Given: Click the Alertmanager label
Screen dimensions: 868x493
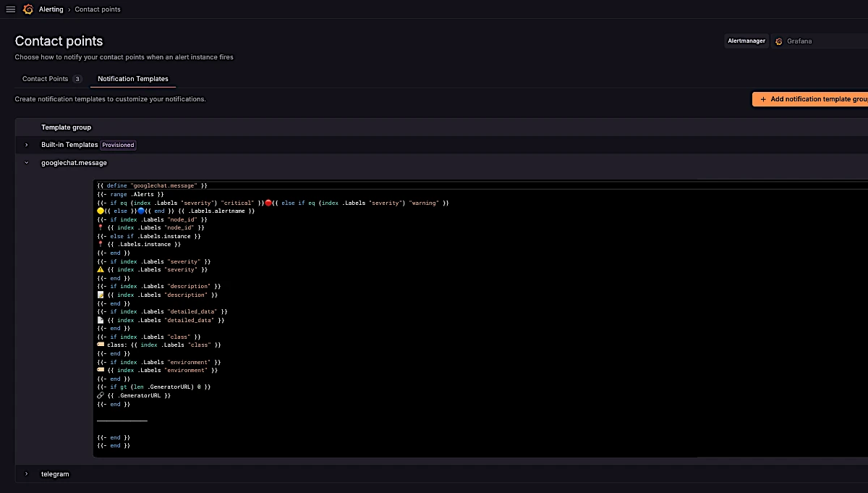Looking at the screenshot, I should pos(746,41).
